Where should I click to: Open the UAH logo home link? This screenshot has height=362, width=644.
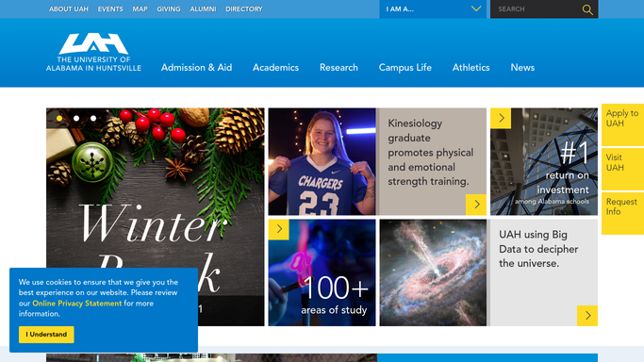(93, 52)
